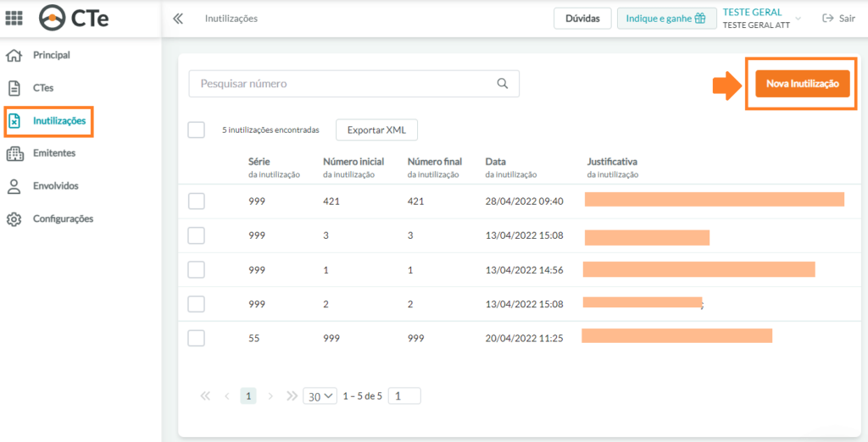Click the Configurações gear icon
Image resolution: width=868 pixels, height=442 pixels.
(14, 219)
